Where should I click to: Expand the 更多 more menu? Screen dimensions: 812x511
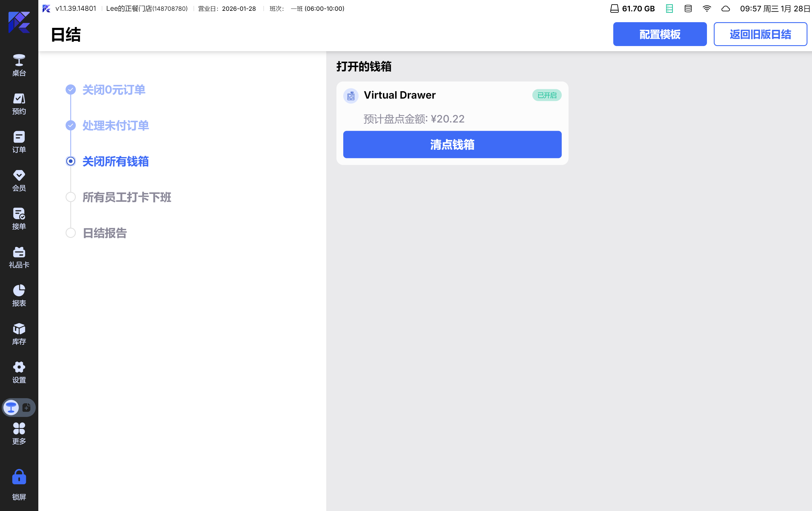[x=19, y=433]
